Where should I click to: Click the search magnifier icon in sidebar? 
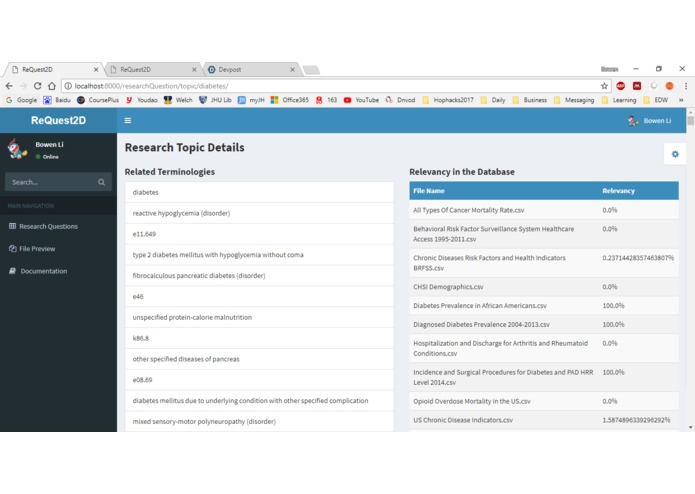click(x=102, y=182)
